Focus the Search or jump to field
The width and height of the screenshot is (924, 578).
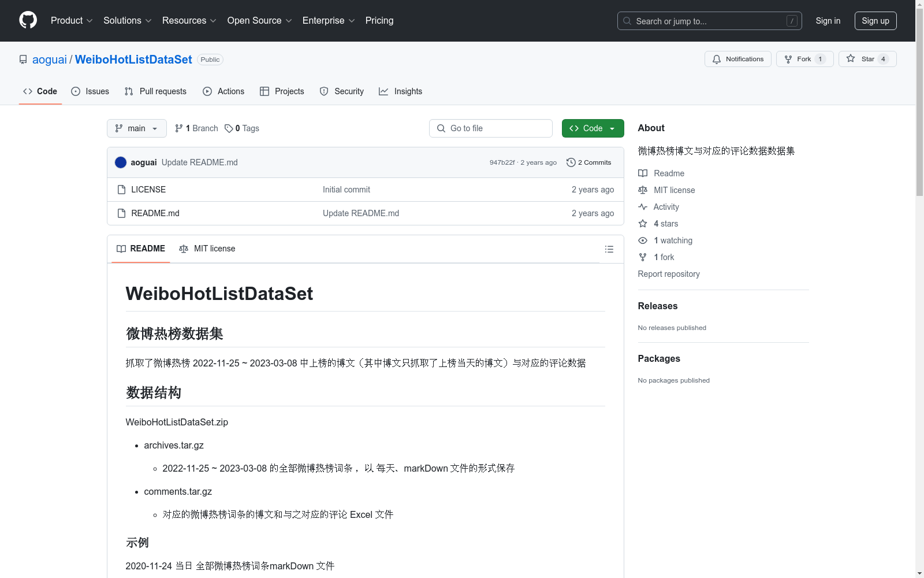tap(709, 21)
